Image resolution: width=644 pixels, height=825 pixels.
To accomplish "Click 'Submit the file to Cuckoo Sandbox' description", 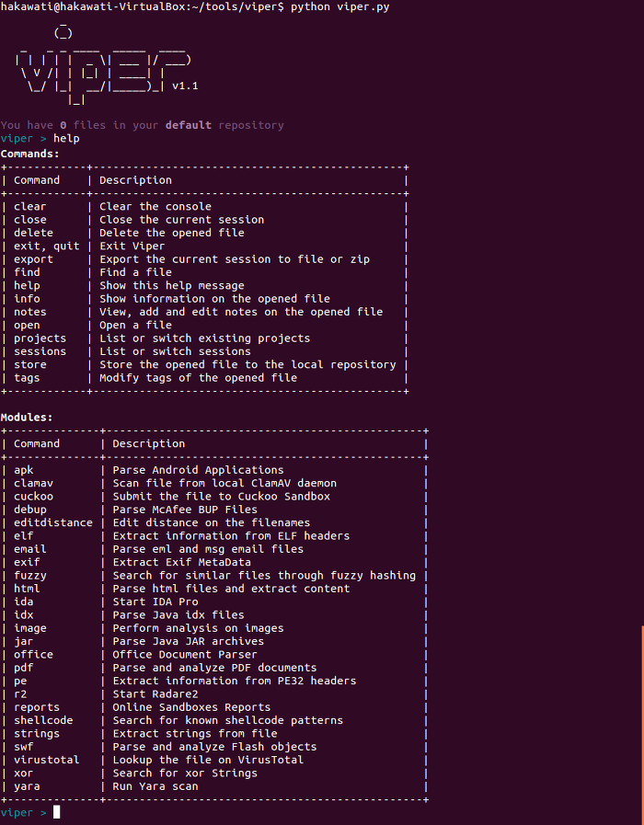I will 222,496.
